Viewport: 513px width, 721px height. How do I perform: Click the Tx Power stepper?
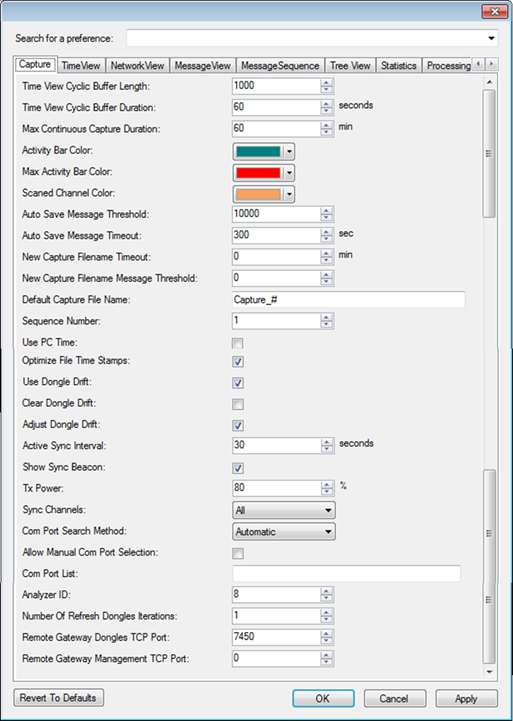pos(327,488)
